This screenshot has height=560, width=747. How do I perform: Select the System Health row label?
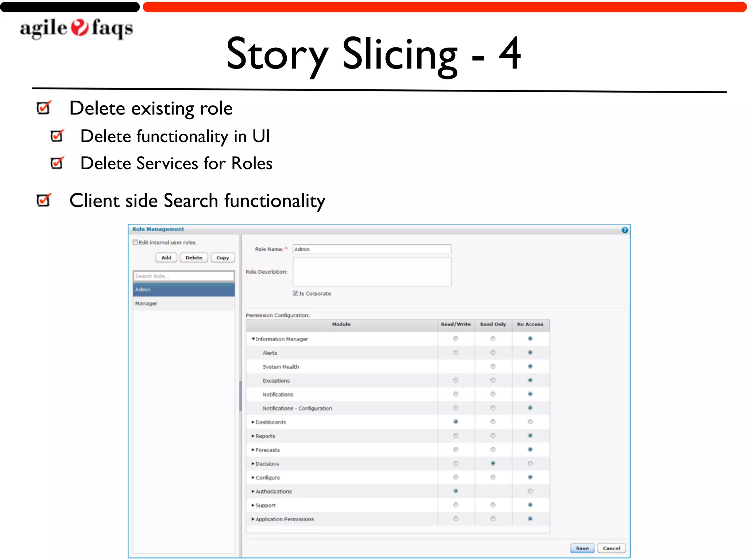tap(280, 367)
